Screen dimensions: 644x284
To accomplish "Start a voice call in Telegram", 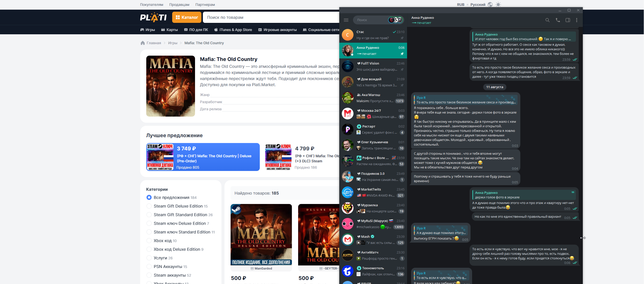I will click(558, 20).
